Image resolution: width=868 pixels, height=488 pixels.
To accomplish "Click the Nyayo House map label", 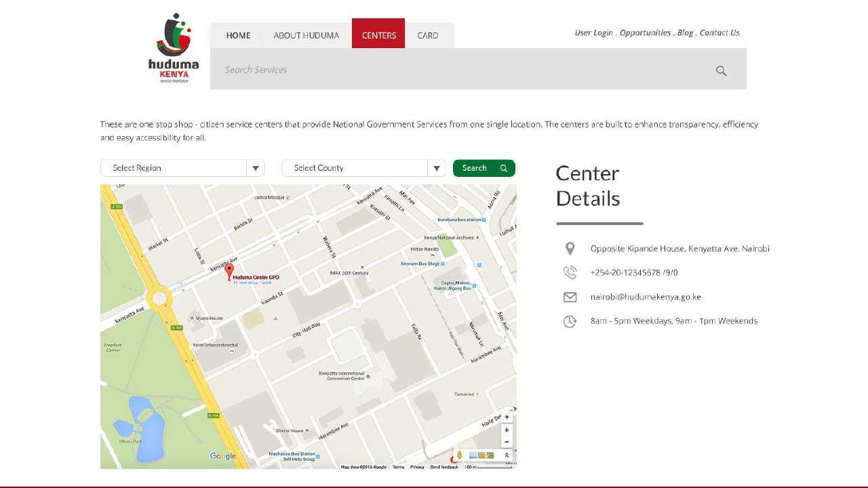I will pos(208,318).
